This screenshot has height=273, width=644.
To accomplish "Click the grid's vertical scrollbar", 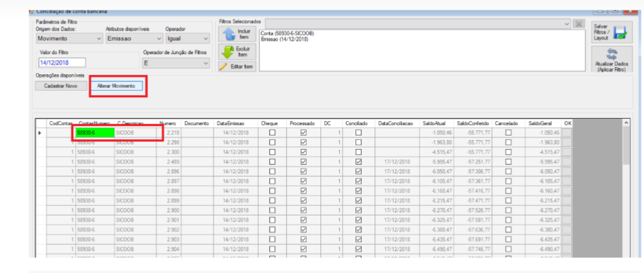I will [626, 188].
